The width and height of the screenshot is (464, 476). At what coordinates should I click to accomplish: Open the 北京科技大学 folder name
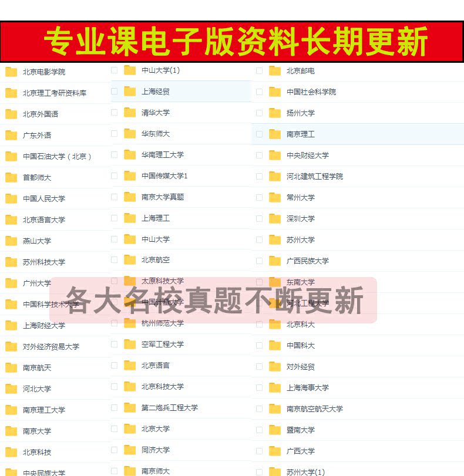[163, 386]
